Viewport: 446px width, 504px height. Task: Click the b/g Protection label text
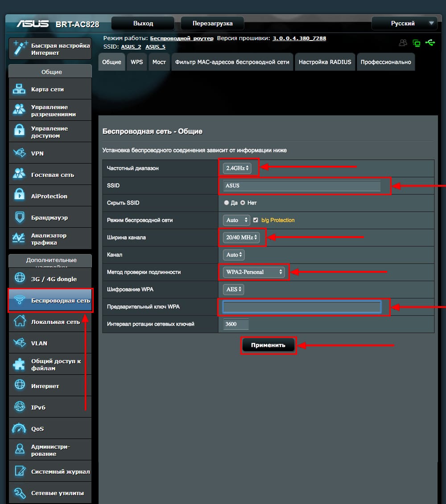click(278, 220)
